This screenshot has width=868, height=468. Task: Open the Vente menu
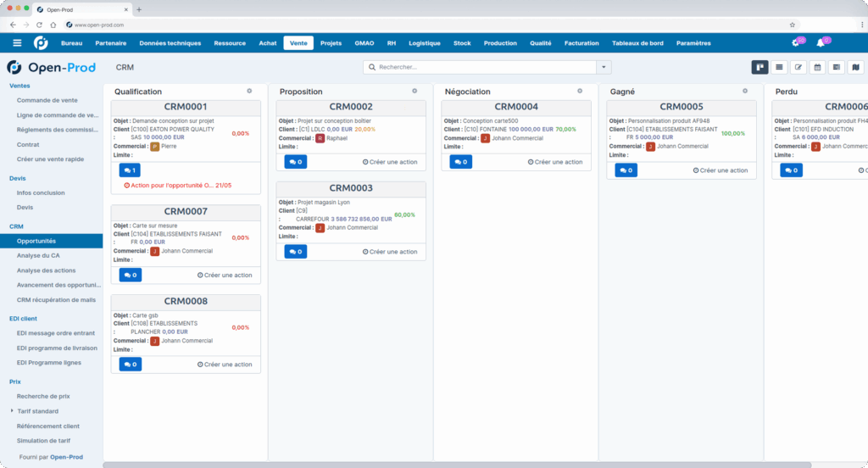(x=298, y=42)
